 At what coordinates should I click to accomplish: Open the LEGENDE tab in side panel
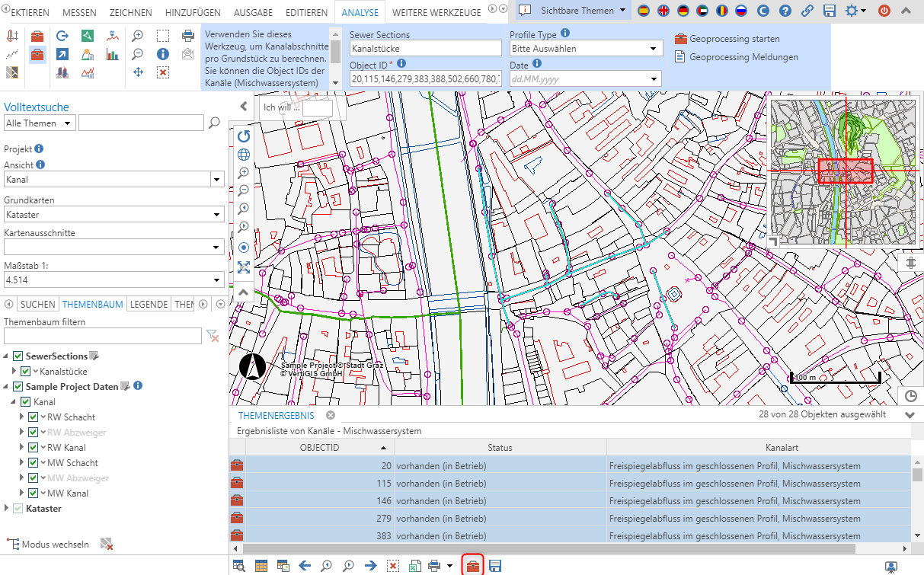tap(149, 304)
